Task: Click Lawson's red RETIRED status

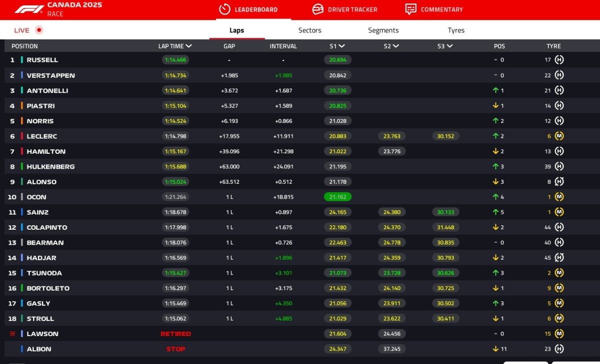Action: [x=175, y=334]
